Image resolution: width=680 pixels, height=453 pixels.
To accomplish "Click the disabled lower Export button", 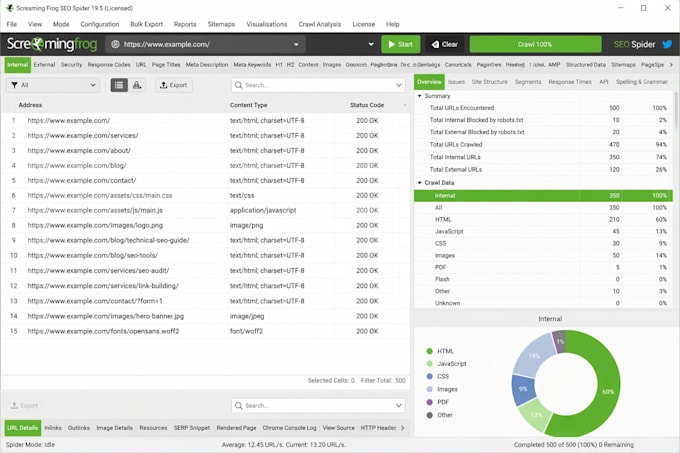I will pos(24,405).
